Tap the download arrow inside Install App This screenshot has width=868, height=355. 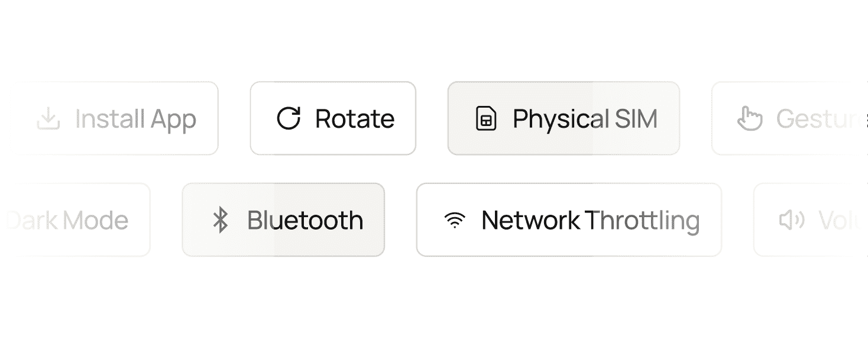click(x=49, y=118)
